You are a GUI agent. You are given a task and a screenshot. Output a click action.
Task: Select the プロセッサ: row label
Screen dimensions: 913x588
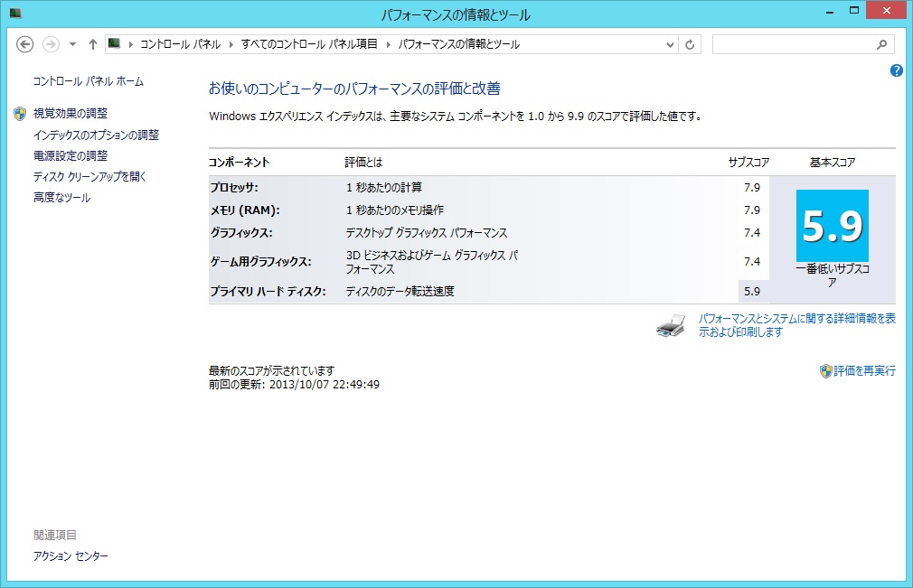pos(234,188)
